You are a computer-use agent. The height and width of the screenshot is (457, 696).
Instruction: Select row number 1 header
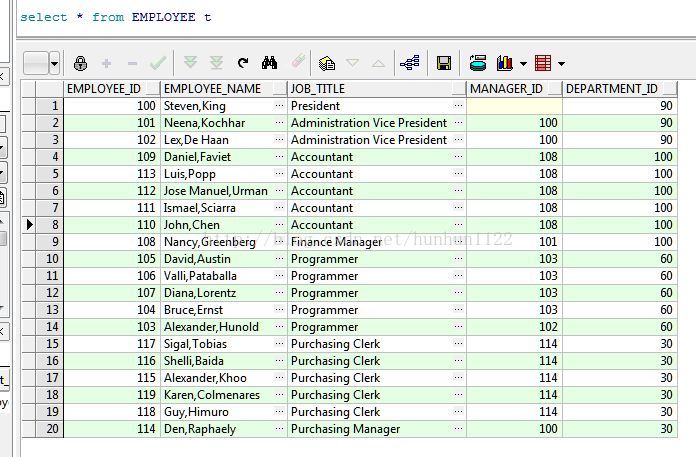point(50,106)
